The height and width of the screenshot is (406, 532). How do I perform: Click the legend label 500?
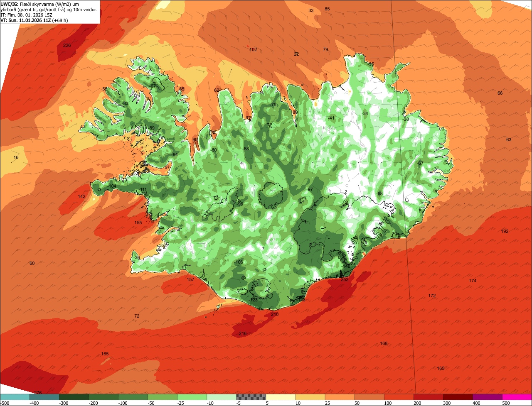(x=506, y=403)
